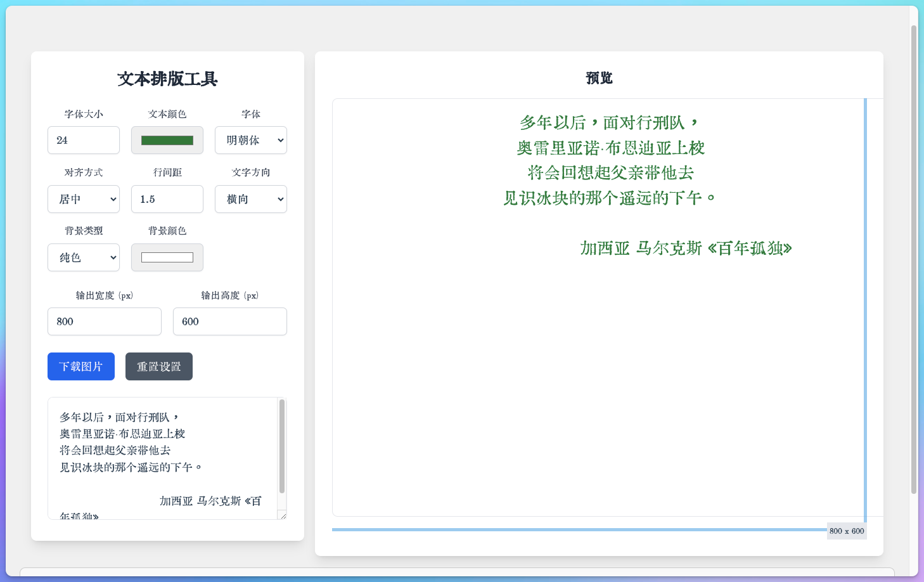Click the 输出高度 (px) label

(230, 295)
